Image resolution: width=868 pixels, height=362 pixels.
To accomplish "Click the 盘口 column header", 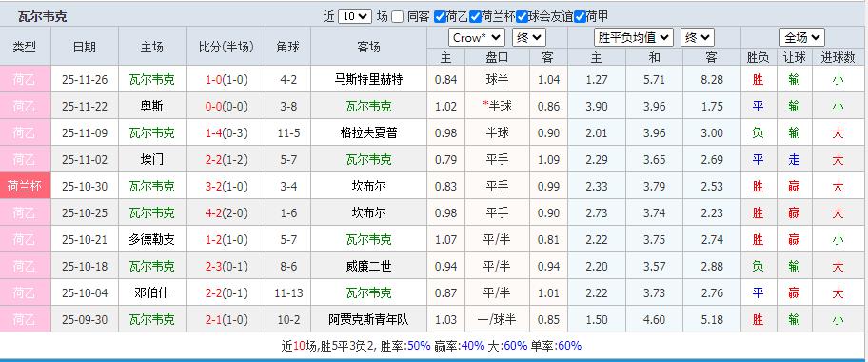I will [x=497, y=57].
